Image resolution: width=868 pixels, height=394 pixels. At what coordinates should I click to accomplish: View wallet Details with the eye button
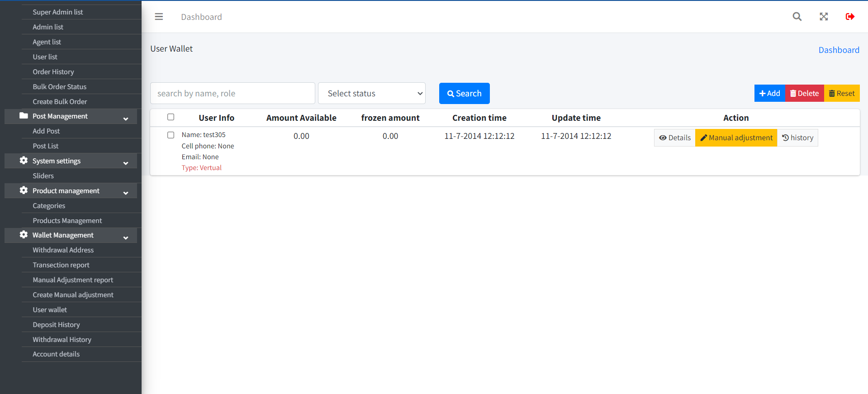point(674,138)
